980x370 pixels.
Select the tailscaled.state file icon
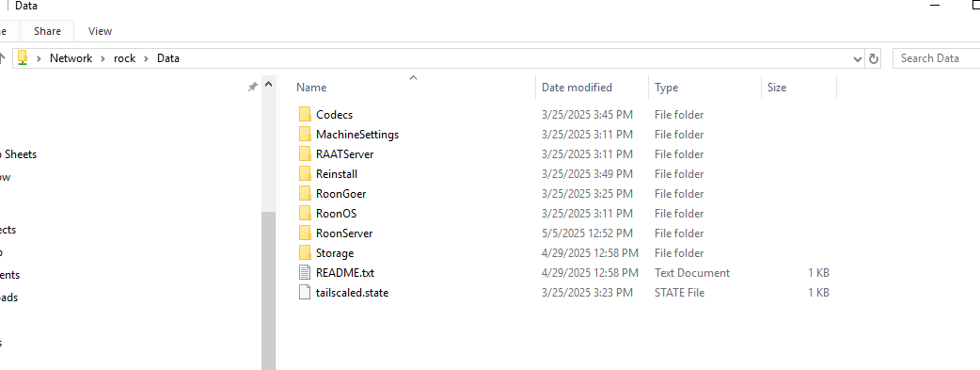pyautogui.click(x=305, y=293)
